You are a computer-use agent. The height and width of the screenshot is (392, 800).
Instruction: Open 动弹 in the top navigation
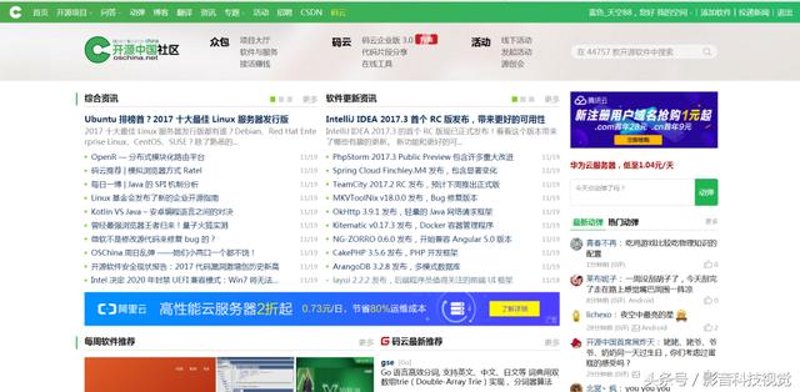pos(137,12)
